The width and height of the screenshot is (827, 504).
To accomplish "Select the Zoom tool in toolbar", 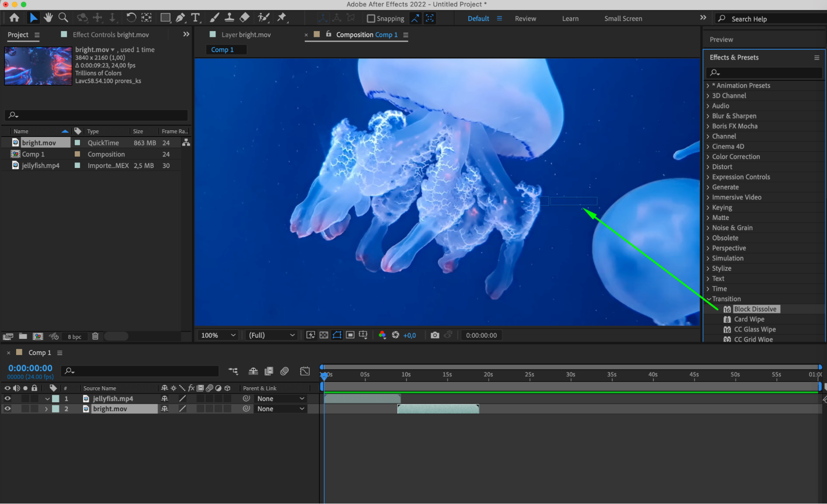I will pos(63,18).
